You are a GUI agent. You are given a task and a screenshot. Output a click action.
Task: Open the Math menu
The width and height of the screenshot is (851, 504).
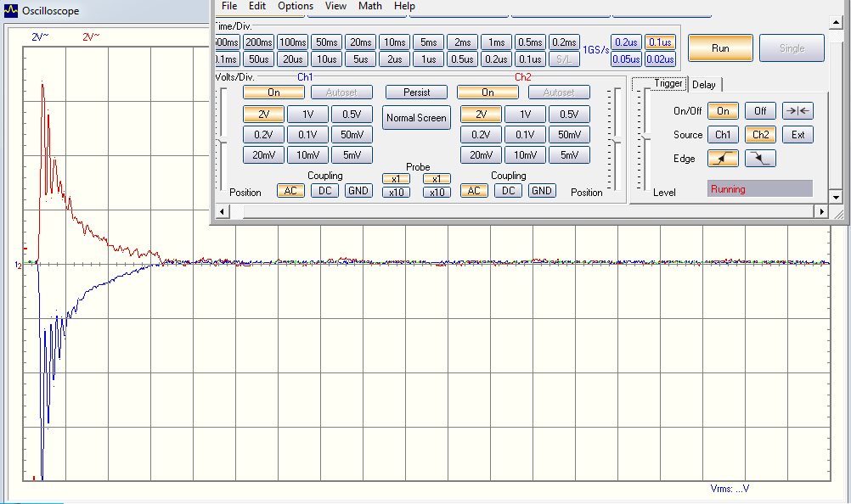pos(369,6)
